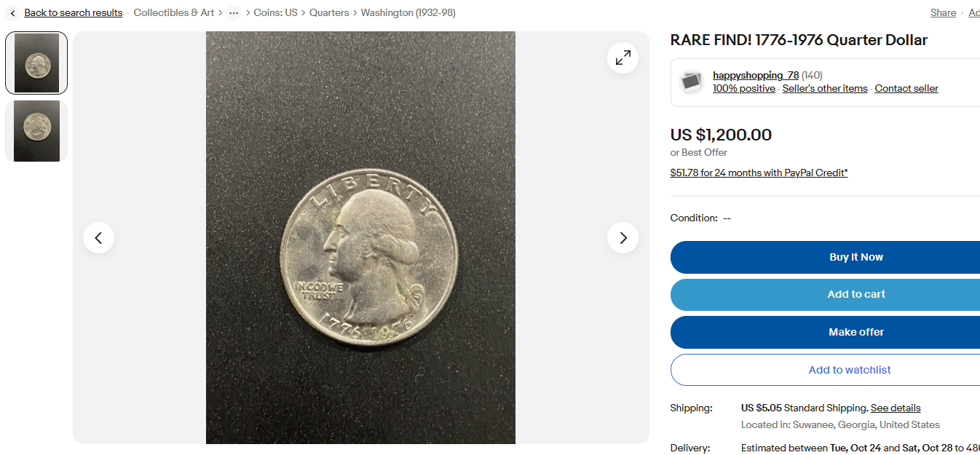Image resolution: width=980 pixels, height=455 pixels.
Task: Add the item to watchlist
Action: [849, 370]
